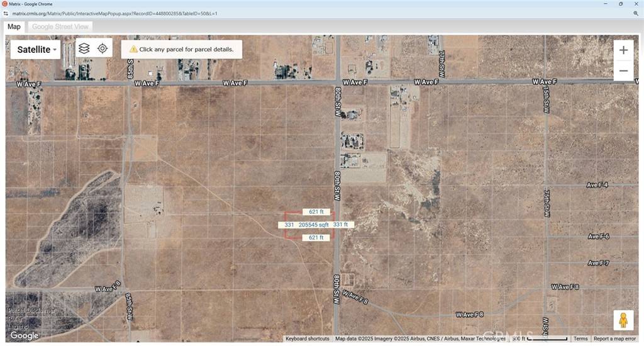Click the browser address bar URL

(114, 13)
